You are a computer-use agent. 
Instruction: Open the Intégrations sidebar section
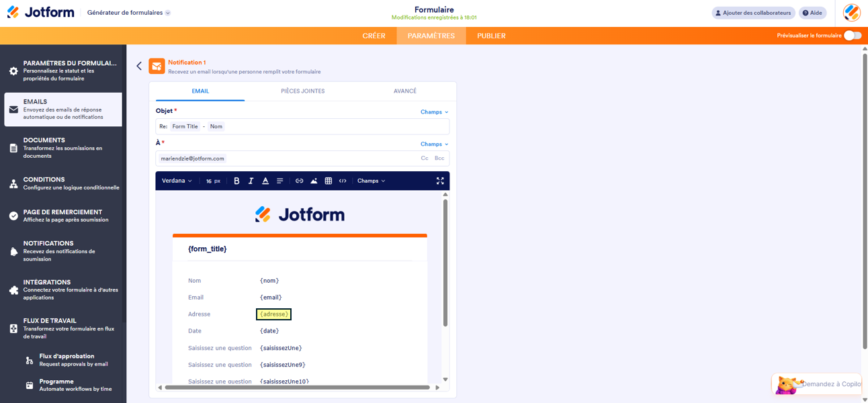tap(63, 289)
